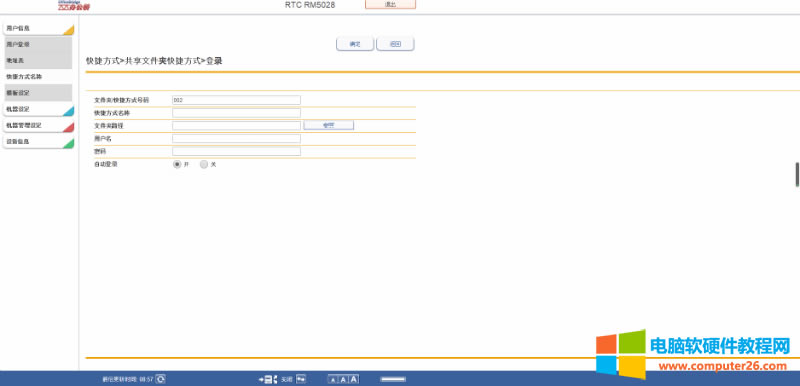Click the shortcut number field showing 002
This screenshot has height=386, width=800.
[x=236, y=100]
